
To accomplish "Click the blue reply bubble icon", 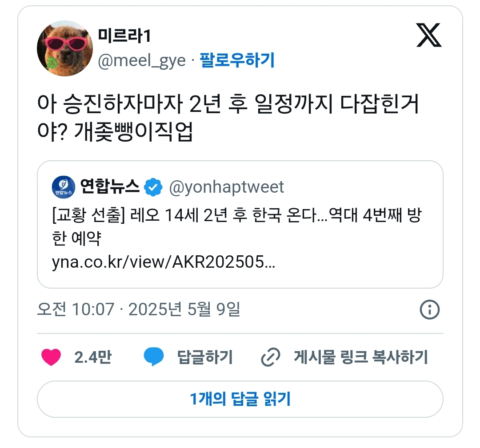I will 154,357.
